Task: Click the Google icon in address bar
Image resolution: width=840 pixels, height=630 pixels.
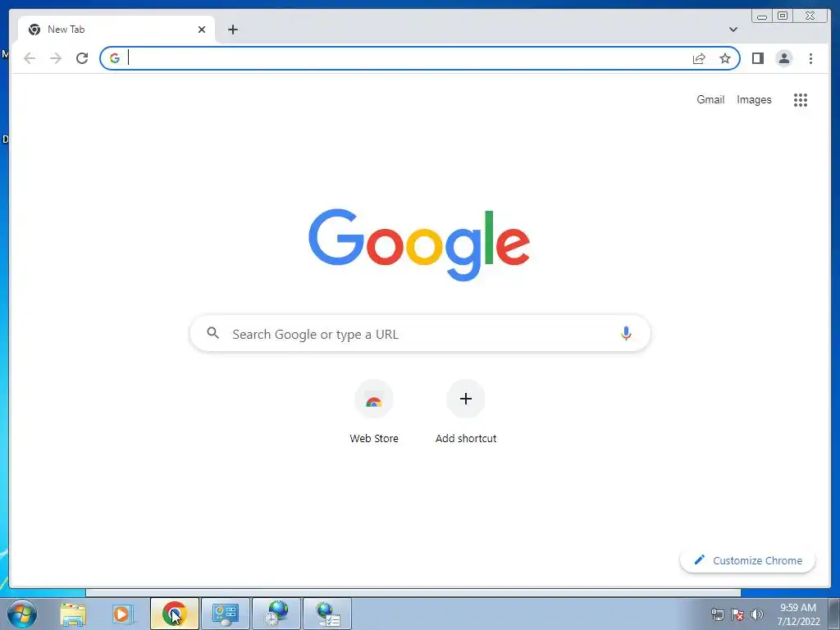Action: point(115,58)
